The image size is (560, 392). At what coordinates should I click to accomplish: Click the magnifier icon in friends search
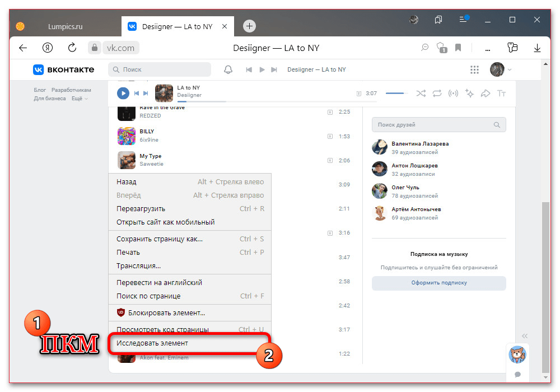pos(497,124)
